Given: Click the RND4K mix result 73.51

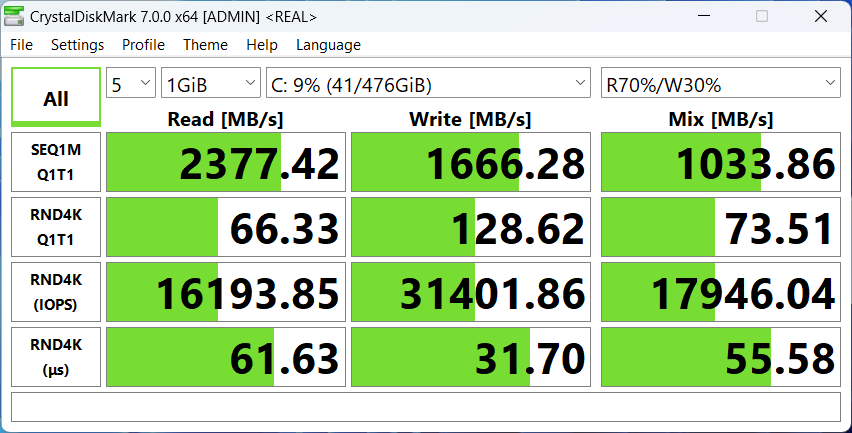Looking at the screenshot, I should click(721, 227).
